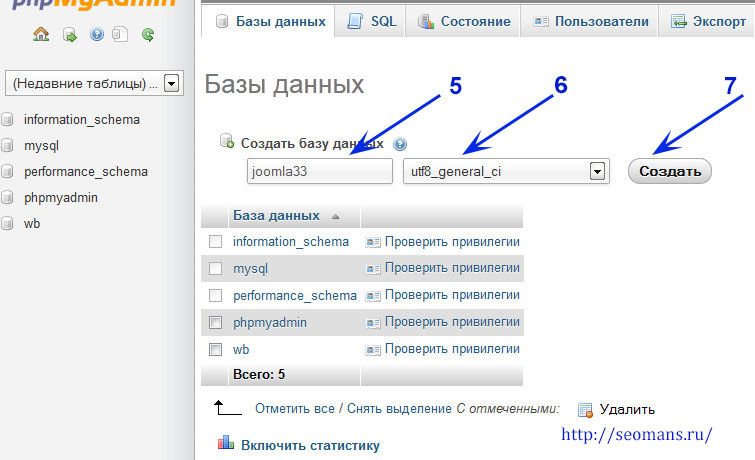Click the Отметить все link
Image resolution: width=755 pixels, height=460 pixels.
point(295,408)
